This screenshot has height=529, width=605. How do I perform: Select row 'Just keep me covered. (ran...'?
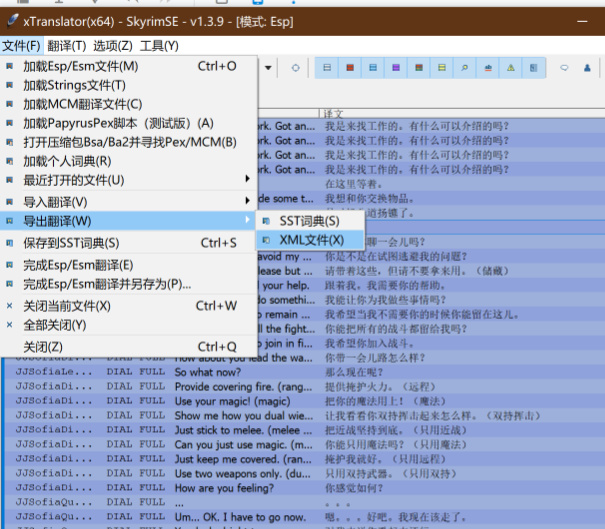click(305, 459)
